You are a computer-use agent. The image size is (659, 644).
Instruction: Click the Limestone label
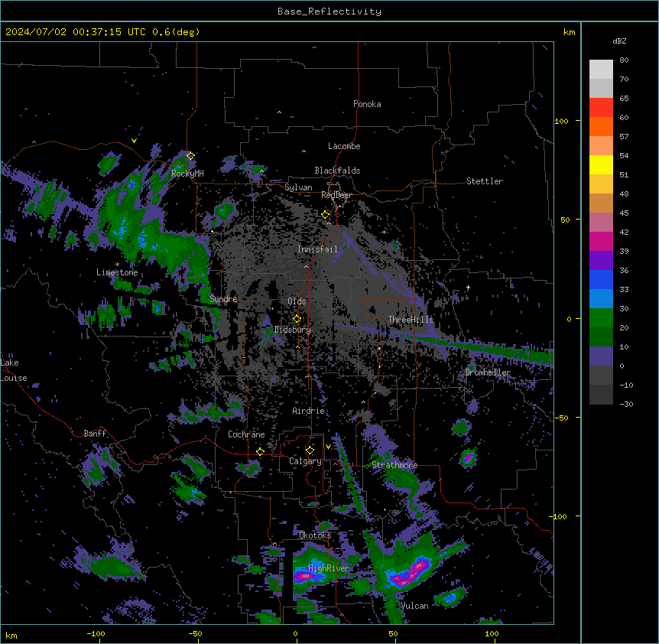117,272
